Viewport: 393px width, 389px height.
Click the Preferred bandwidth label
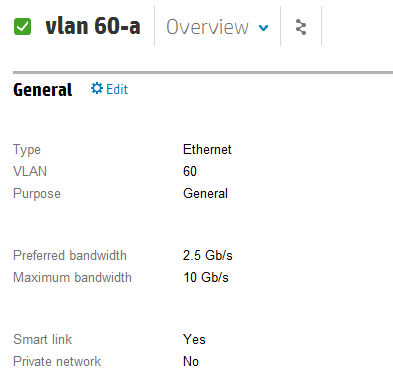pyautogui.click(x=70, y=255)
